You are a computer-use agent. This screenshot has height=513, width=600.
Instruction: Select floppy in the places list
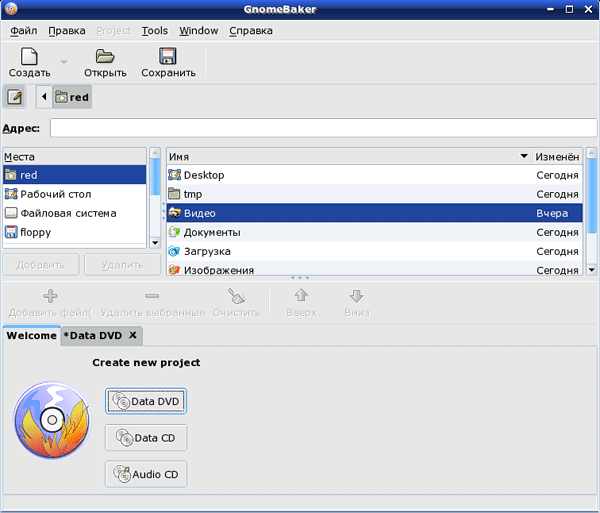click(75, 232)
